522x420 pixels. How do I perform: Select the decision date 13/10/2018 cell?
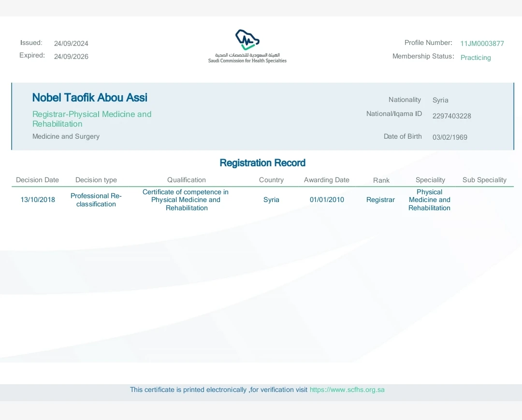38,200
